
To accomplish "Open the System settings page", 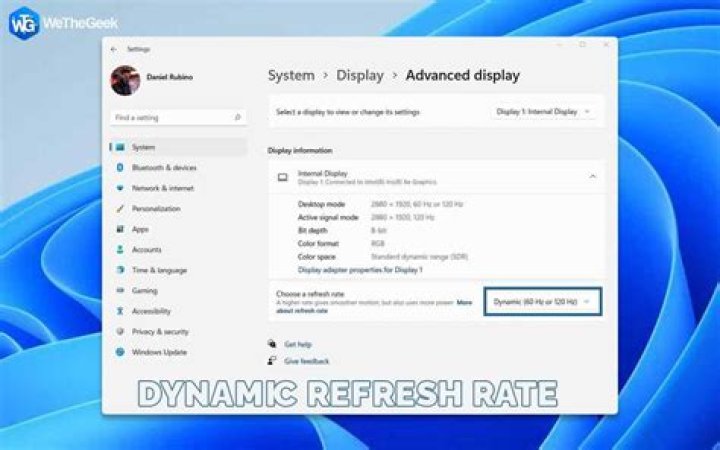I will click(x=178, y=147).
